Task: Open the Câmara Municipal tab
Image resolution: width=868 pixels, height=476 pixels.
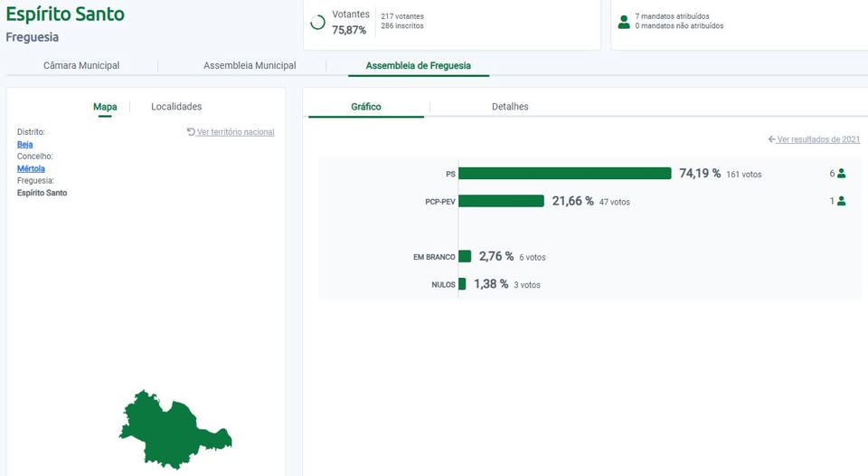Action: (x=81, y=66)
